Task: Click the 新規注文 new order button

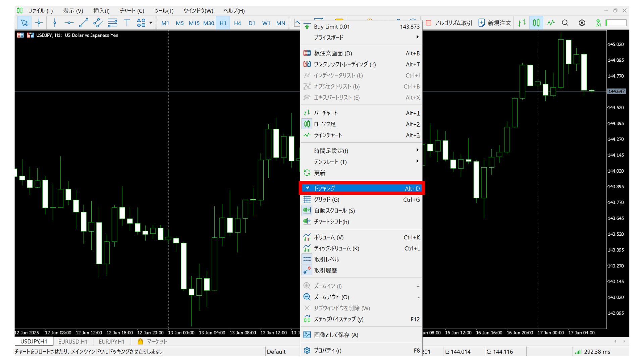Action: coord(494,23)
